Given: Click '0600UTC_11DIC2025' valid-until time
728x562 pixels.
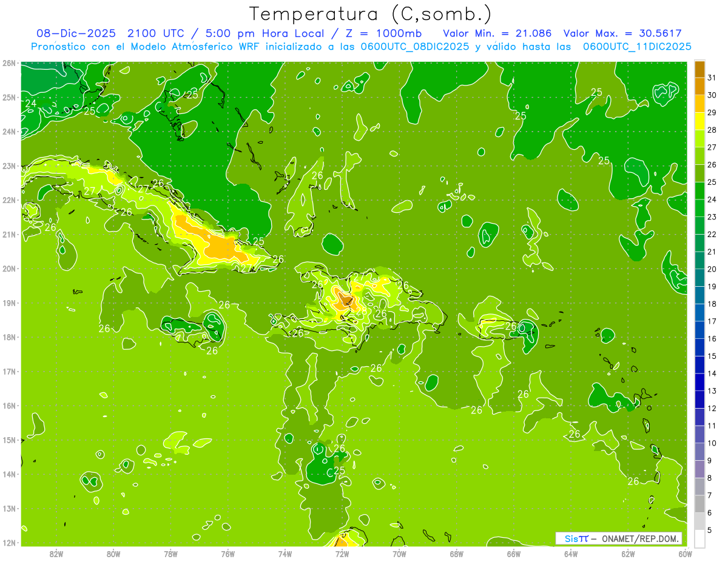Looking at the screenshot, I should [637, 47].
